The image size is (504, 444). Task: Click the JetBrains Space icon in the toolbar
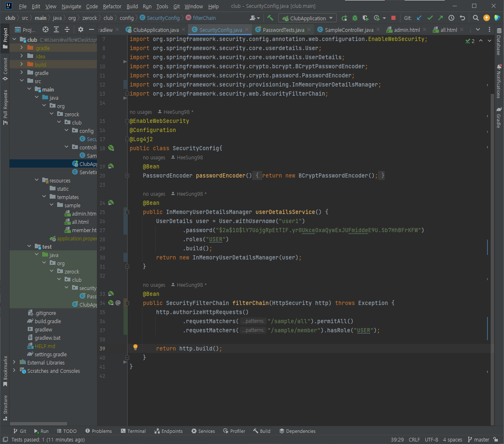pos(497,18)
